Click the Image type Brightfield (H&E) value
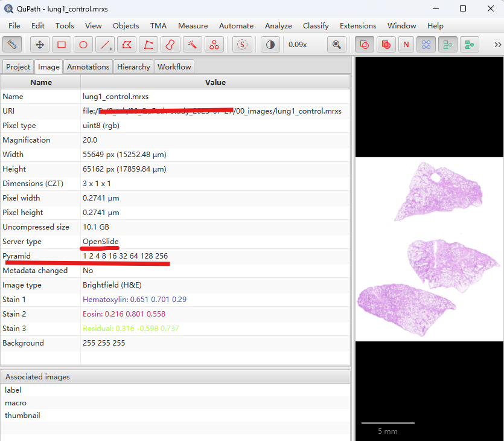 113,285
